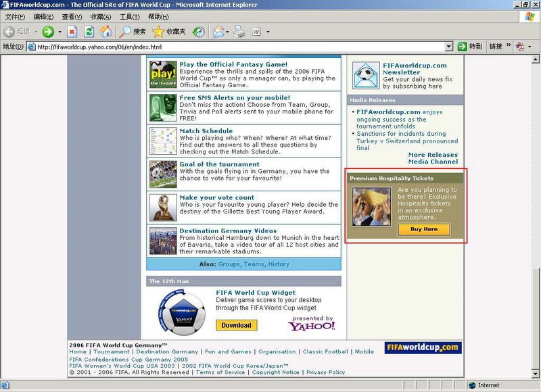Open the FIFAworldcup.com Newsletter link
Image resolution: width=541 pixels, height=392 pixels.
pos(415,69)
